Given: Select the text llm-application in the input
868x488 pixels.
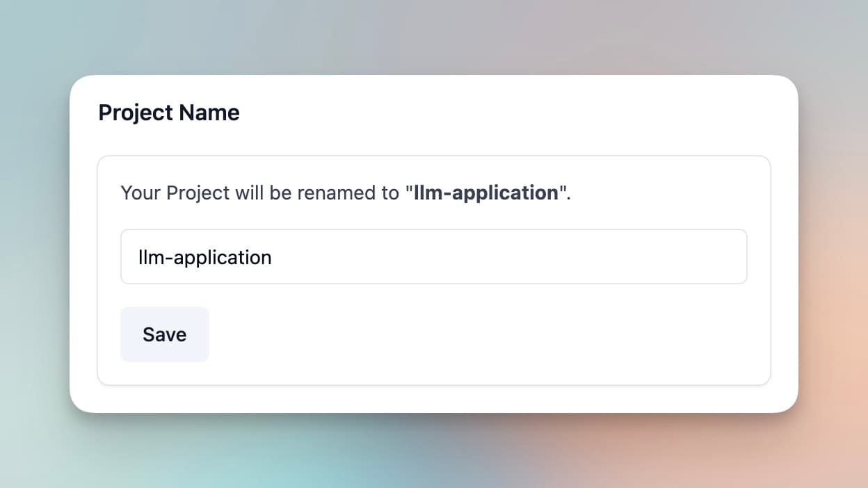Looking at the screenshot, I should [x=204, y=257].
